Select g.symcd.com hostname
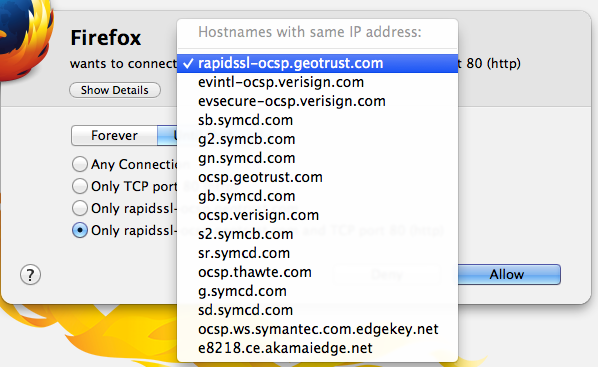 point(317,291)
